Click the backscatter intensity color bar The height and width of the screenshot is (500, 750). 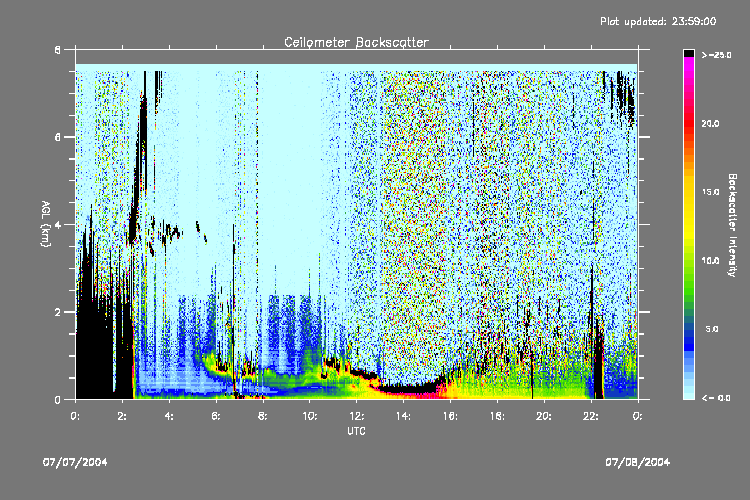[689, 224]
